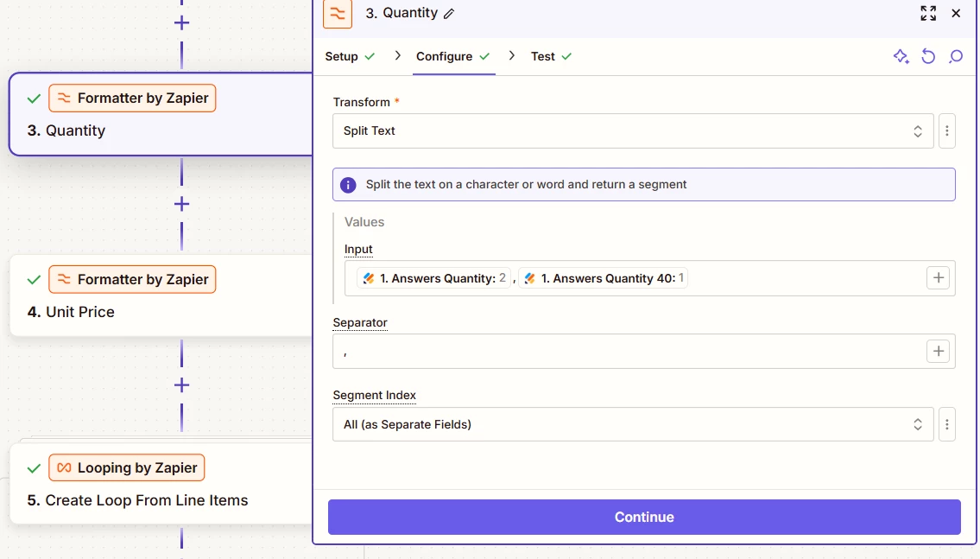Open the comment bubble icon
This screenshot has width=980, height=559.
[x=956, y=56]
